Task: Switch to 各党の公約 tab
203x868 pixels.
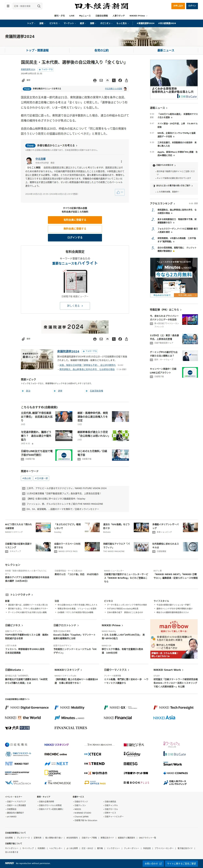Action: (101, 50)
